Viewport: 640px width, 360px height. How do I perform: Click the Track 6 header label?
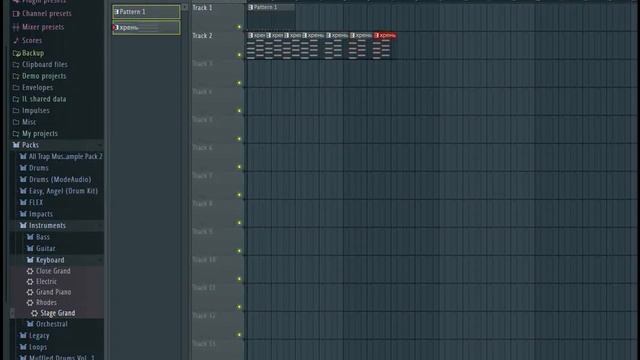pos(202,148)
